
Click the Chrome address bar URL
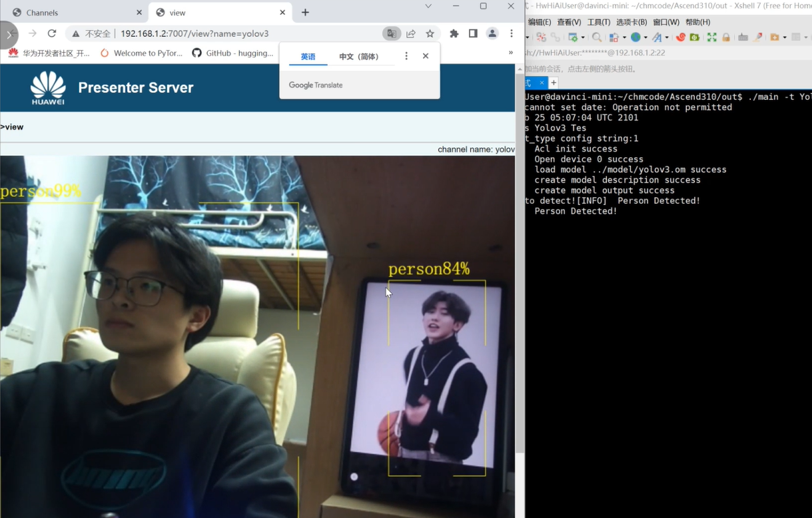click(195, 33)
